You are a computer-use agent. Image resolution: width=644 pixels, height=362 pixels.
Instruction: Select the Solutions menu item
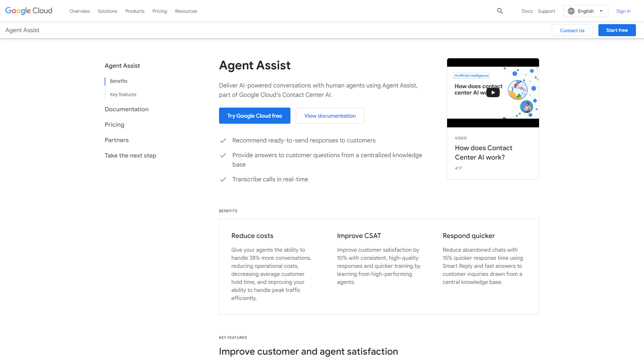point(107,11)
